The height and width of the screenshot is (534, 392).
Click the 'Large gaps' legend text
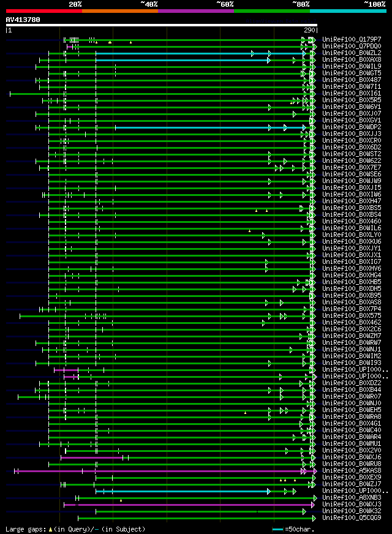(x=26, y=530)
